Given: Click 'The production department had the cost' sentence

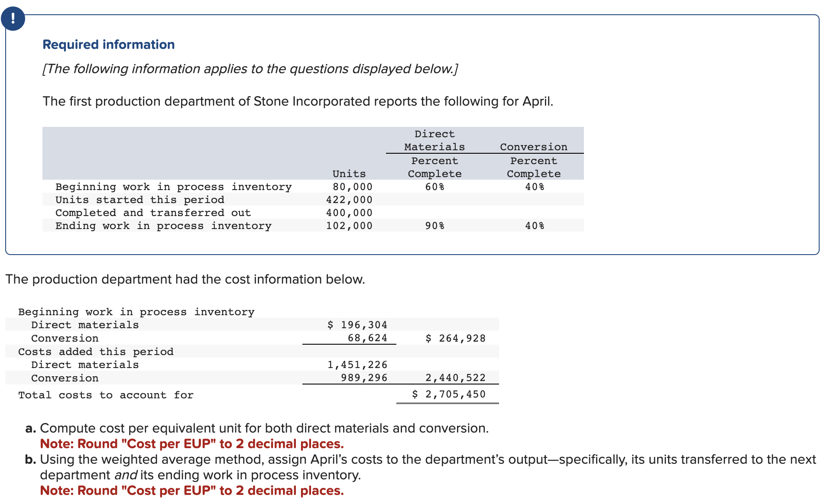Looking at the screenshot, I should coord(185,279).
